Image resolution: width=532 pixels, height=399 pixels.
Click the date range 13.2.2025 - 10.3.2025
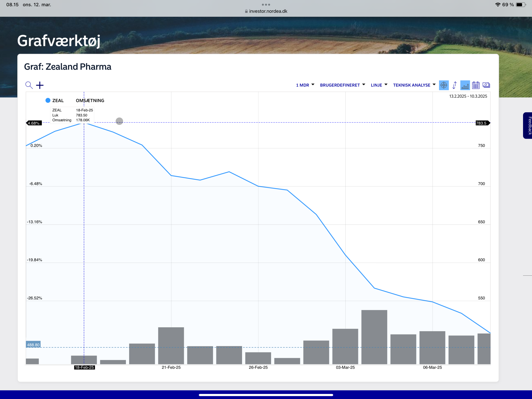click(468, 96)
